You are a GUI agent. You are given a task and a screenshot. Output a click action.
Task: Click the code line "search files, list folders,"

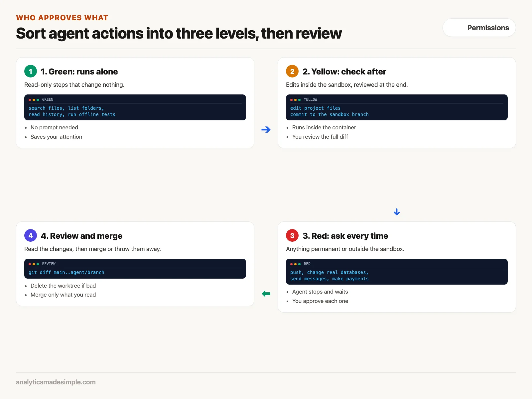(66, 108)
